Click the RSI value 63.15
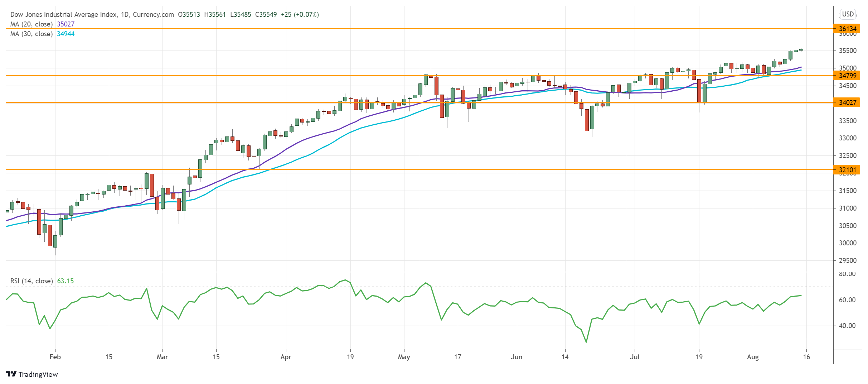The image size is (868, 384). coord(66,281)
